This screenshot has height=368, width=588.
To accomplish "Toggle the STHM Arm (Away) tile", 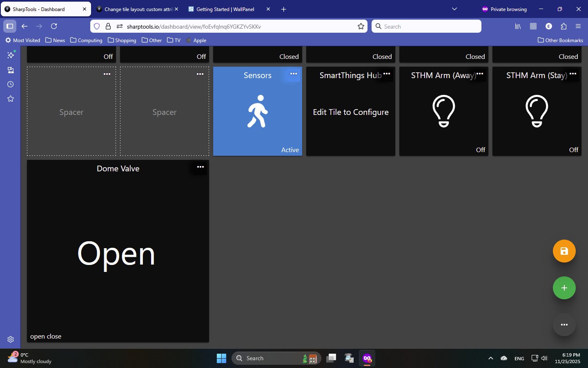I will coord(443,112).
